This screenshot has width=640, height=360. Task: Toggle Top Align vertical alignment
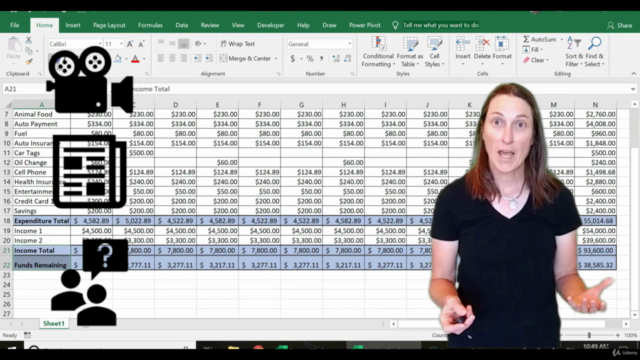click(161, 43)
